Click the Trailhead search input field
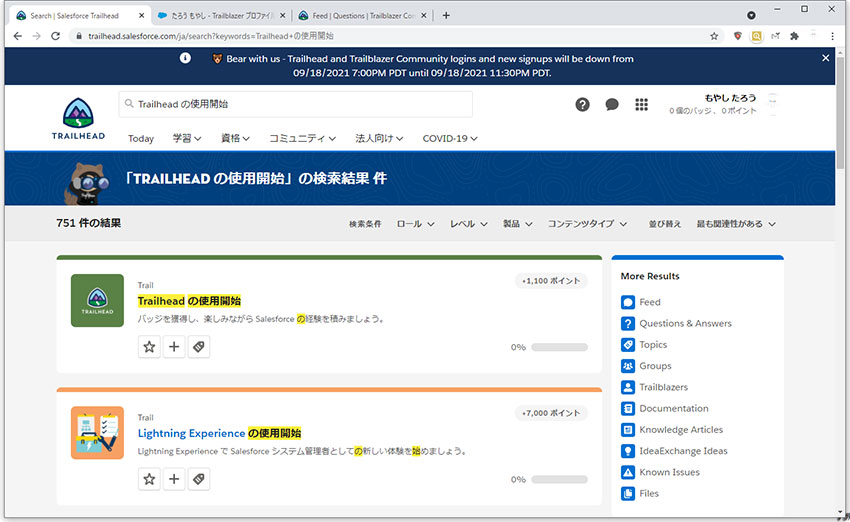The height and width of the screenshot is (522, 850). pos(295,104)
